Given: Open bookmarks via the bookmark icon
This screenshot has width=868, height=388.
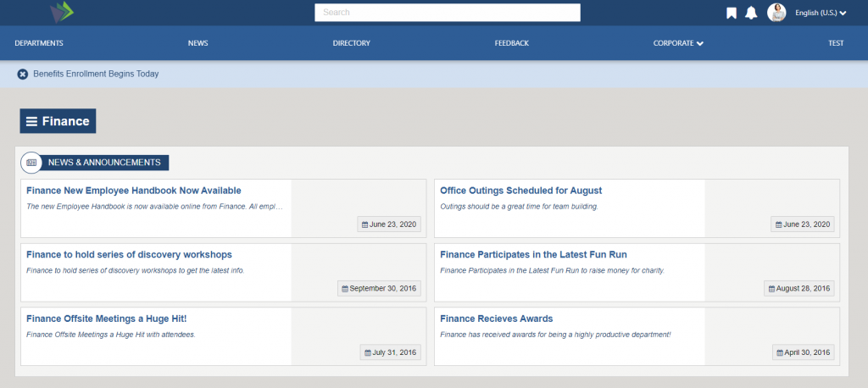Looking at the screenshot, I should [x=732, y=13].
